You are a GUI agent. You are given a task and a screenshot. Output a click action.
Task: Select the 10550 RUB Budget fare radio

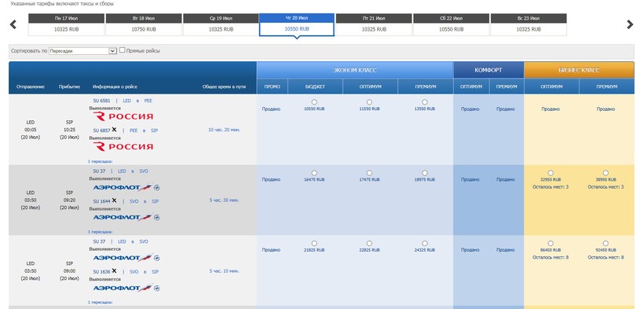tap(314, 101)
